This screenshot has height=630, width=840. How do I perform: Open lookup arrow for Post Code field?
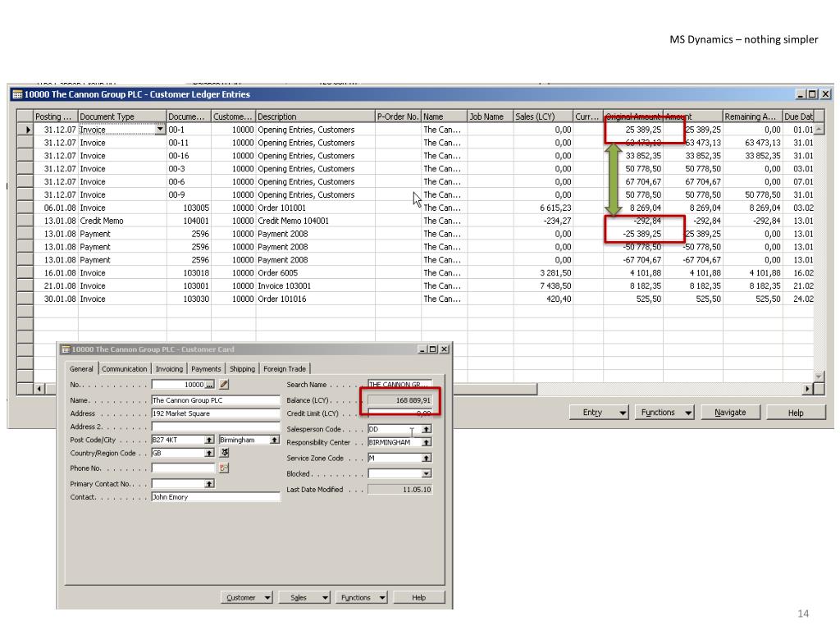click(x=209, y=440)
